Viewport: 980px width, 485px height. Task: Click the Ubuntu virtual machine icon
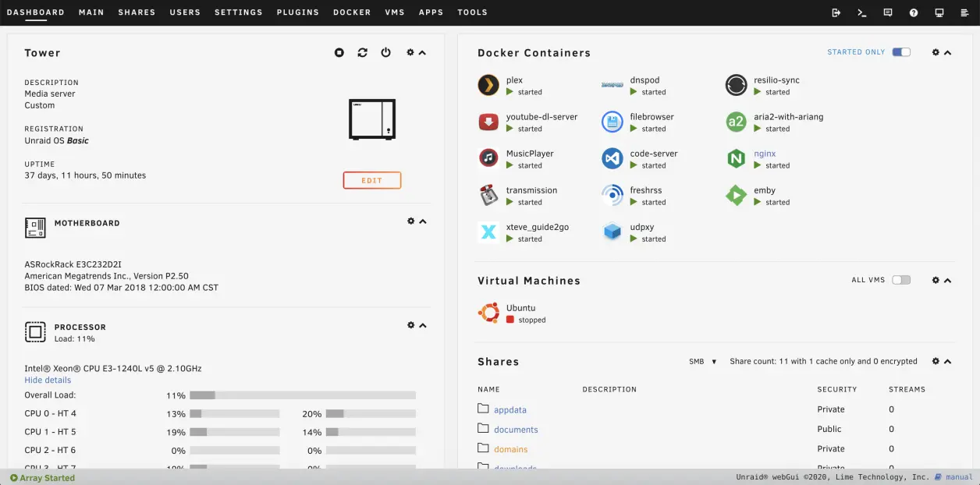click(488, 313)
